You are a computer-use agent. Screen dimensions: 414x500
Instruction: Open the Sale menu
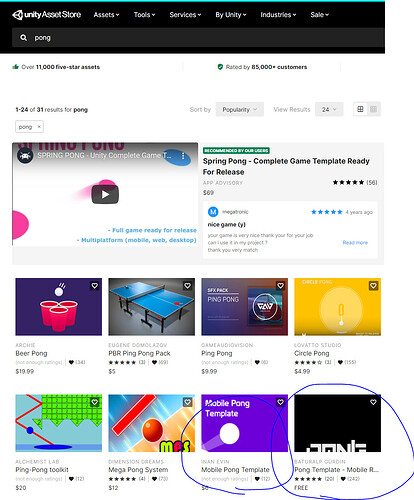pos(320,15)
